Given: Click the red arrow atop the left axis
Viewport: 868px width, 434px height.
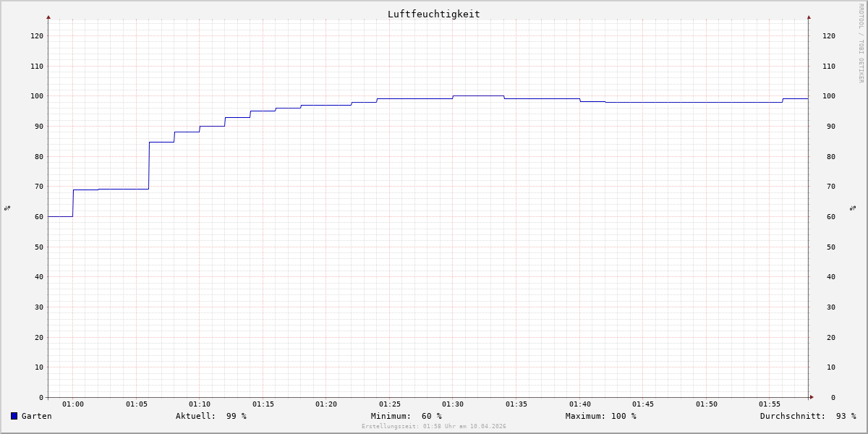Looking at the screenshot, I should point(48,17).
